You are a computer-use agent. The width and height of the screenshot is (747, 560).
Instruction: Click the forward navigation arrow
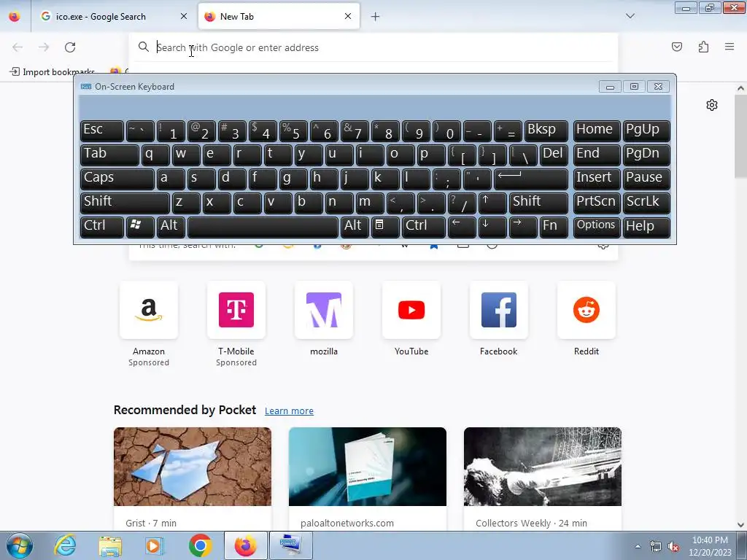44,47
